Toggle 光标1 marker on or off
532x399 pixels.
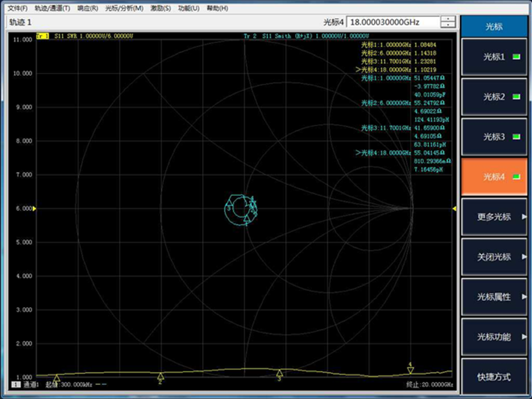click(x=494, y=57)
